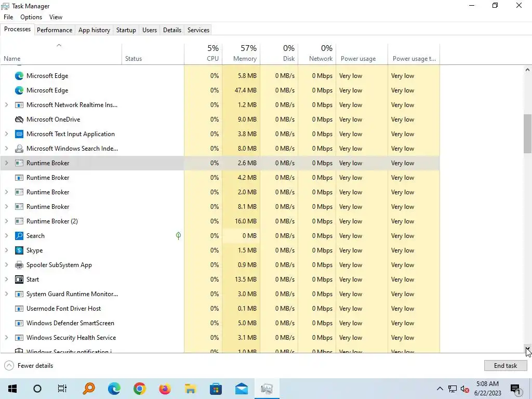Expand the Windows Security Health Service row

click(6, 338)
